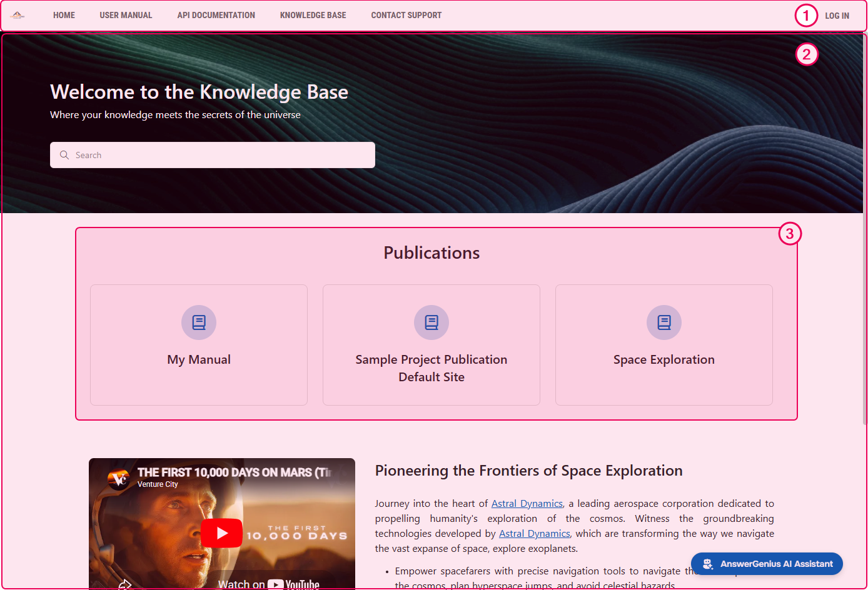Click the robot icon on AnswerGenius button
The height and width of the screenshot is (590, 868).
pos(708,564)
